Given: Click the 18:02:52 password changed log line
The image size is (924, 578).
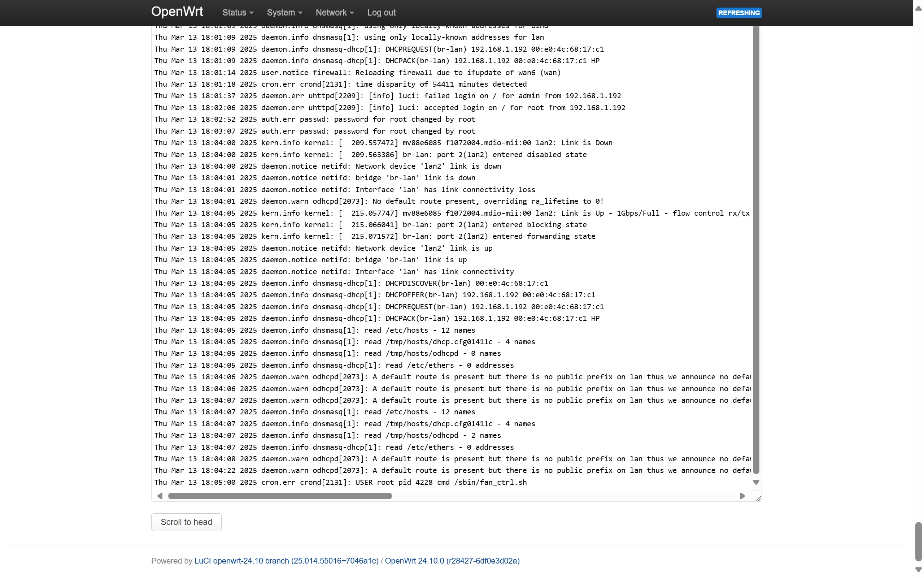Looking at the screenshot, I should 315,119.
